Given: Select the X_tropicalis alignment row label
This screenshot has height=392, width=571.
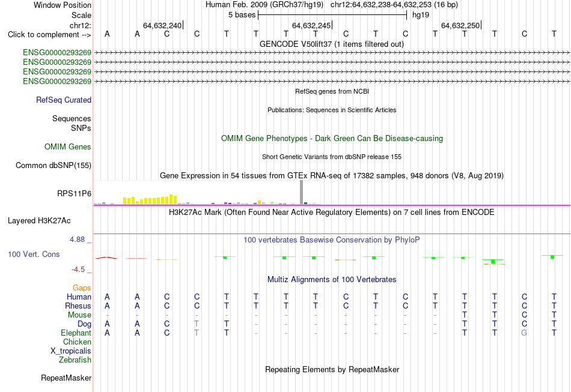Looking at the screenshot, I should pyautogui.click(x=71, y=351).
